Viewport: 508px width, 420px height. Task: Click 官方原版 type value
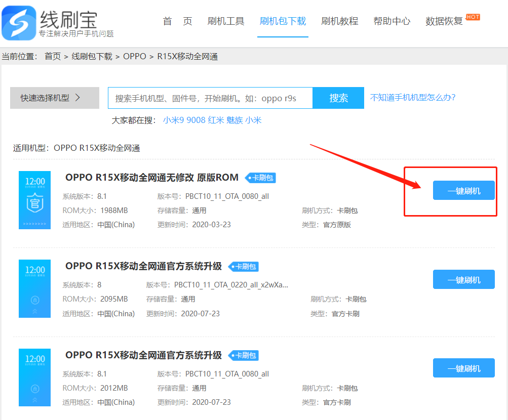point(337,225)
